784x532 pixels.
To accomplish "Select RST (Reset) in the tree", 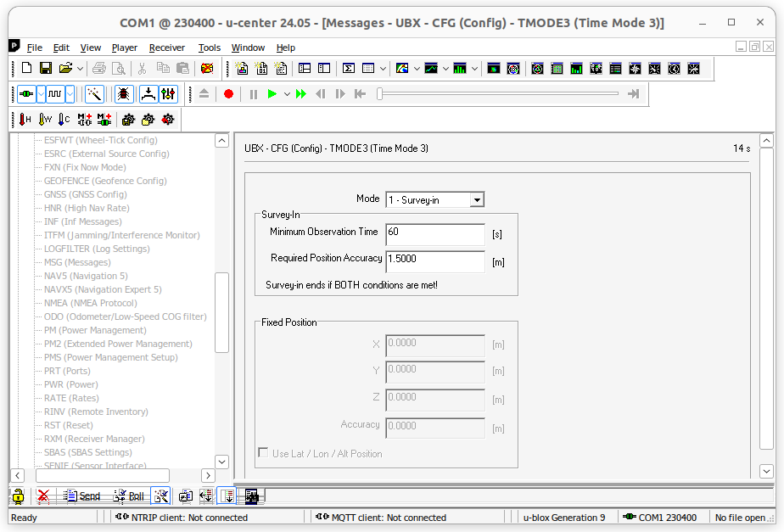I will [69, 425].
